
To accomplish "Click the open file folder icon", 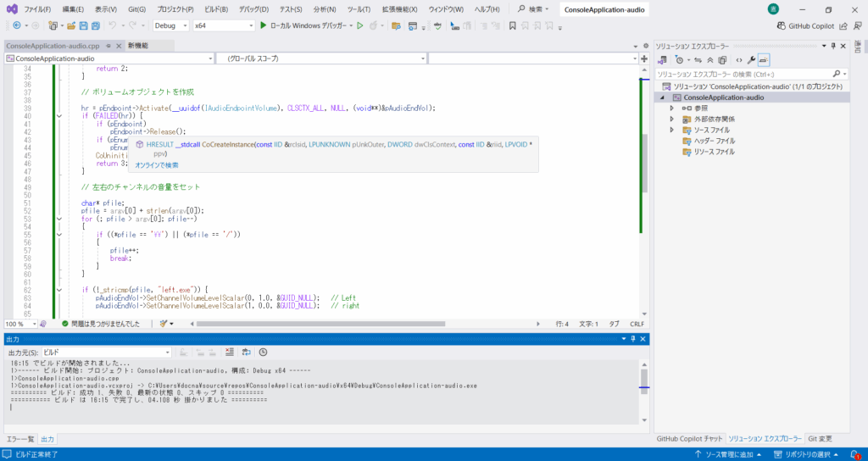I will click(71, 25).
